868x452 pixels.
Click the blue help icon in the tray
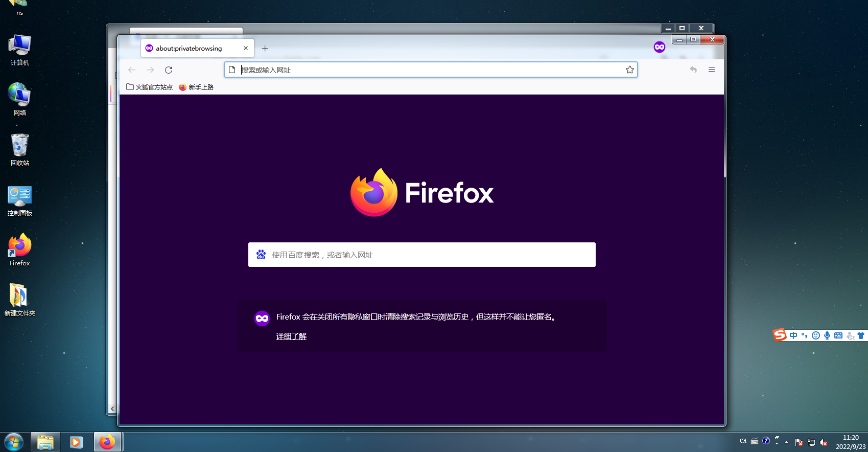click(x=766, y=441)
